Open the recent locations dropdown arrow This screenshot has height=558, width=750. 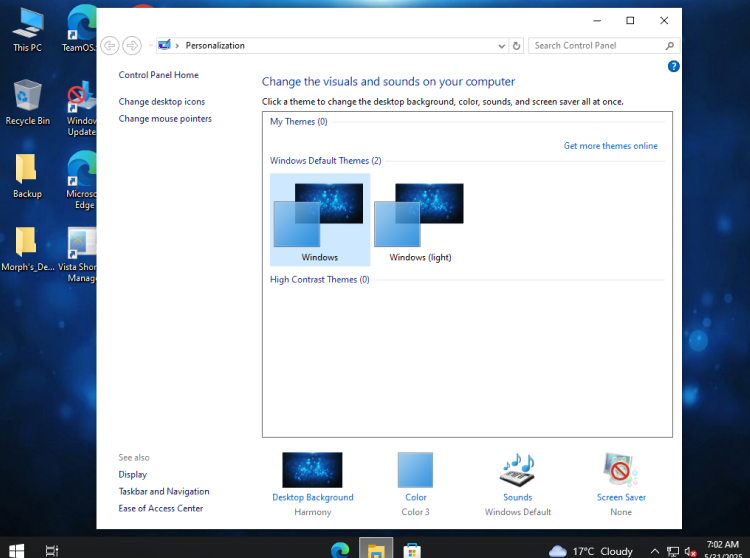click(x=150, y=46)
